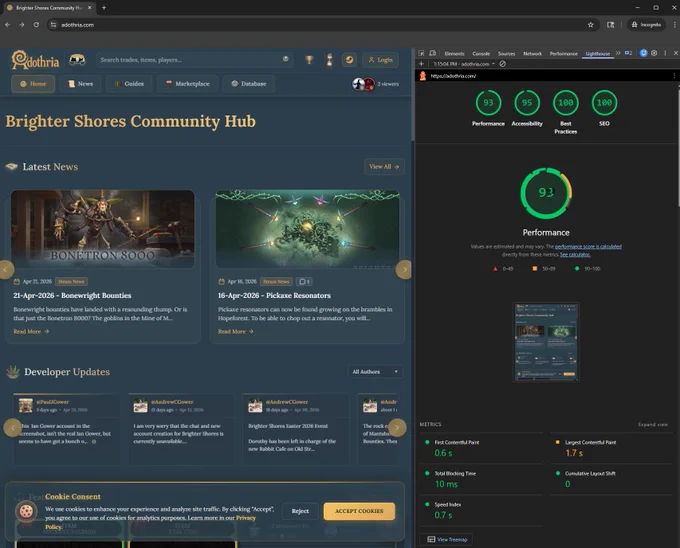Open the trophy leaderboard icon

pyautogui.click(x=309, y=60)
